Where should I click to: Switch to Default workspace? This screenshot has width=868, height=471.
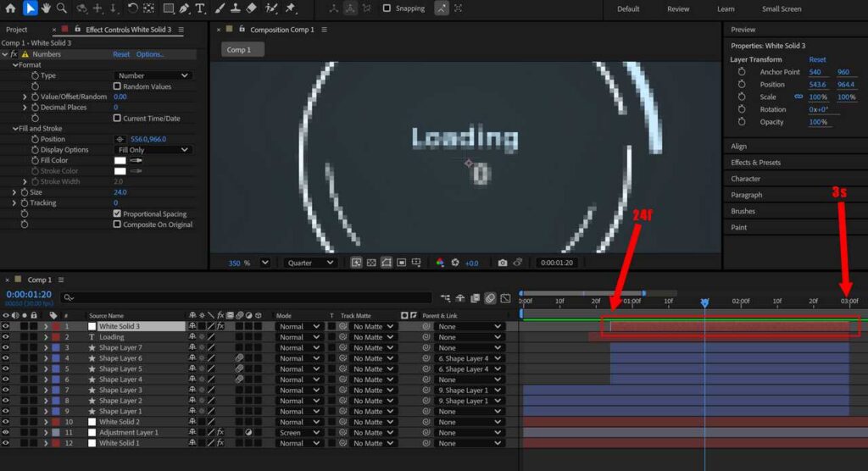click(628, 8)
